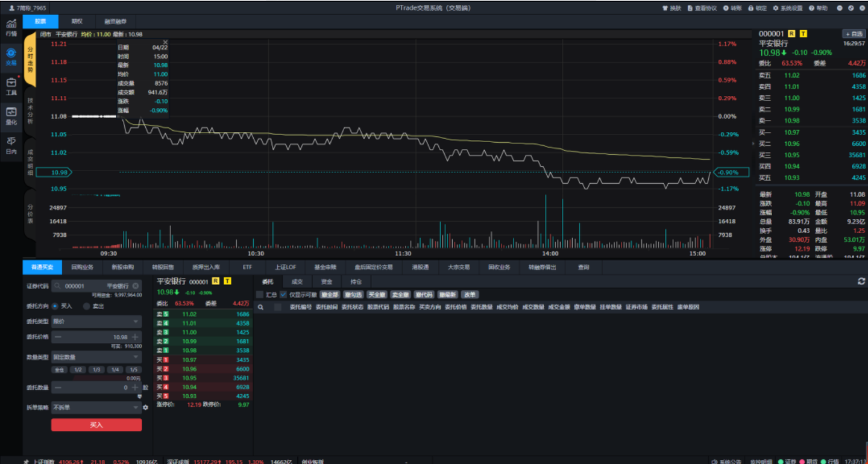Toggle the 仅显示可撤 checkbox

click(283, 295)
